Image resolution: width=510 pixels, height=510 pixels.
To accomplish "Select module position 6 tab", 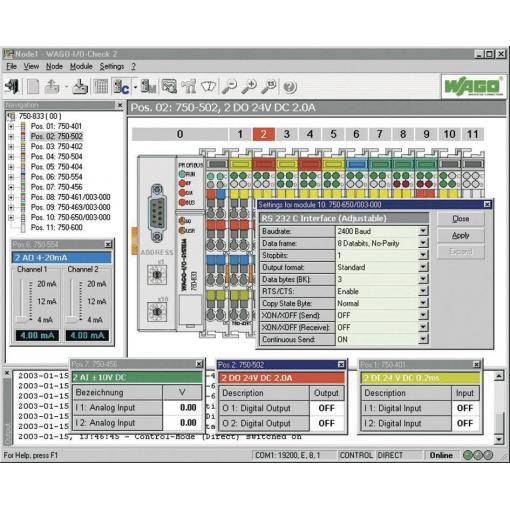I will click(x=356, y=134).
